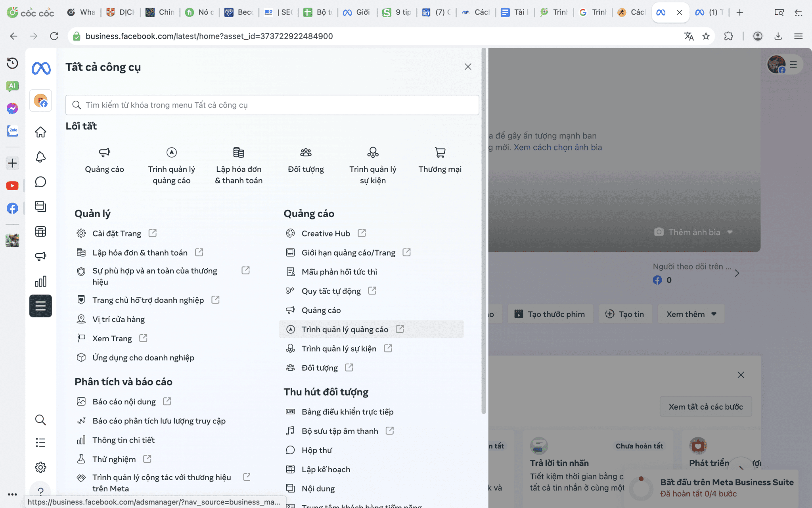Screen dimensions: 812x508
Task: Open Giới hạn quảng cáo/Trang
Action: (x=348, y=252)
